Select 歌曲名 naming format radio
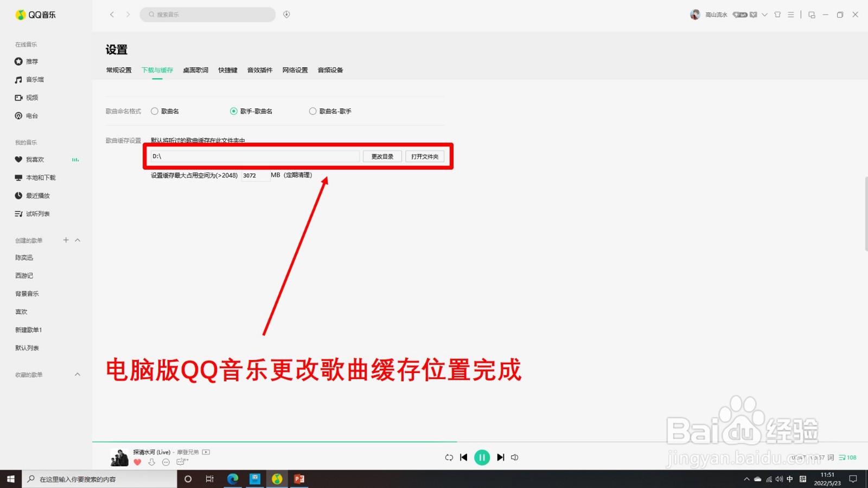 tap(155, 111)
